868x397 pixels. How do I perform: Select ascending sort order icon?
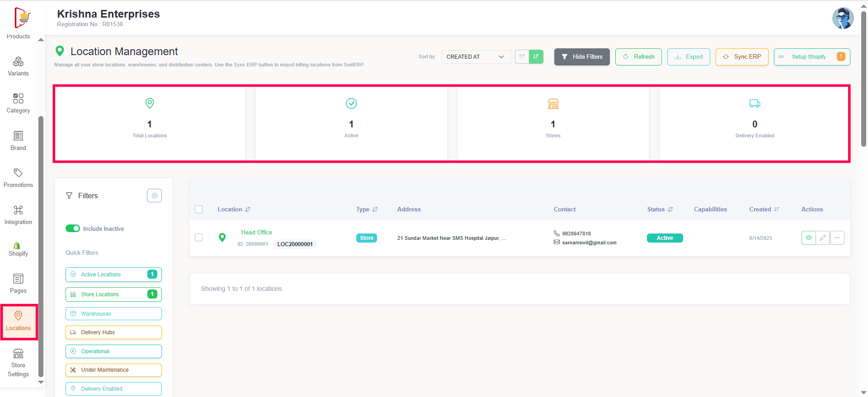[x=522, y=56]
